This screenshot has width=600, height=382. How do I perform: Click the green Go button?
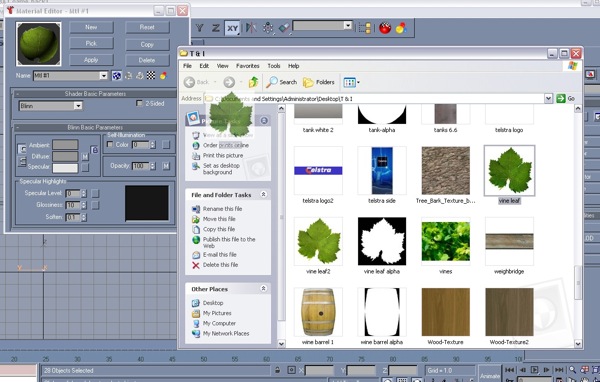[x=566, y=98]
